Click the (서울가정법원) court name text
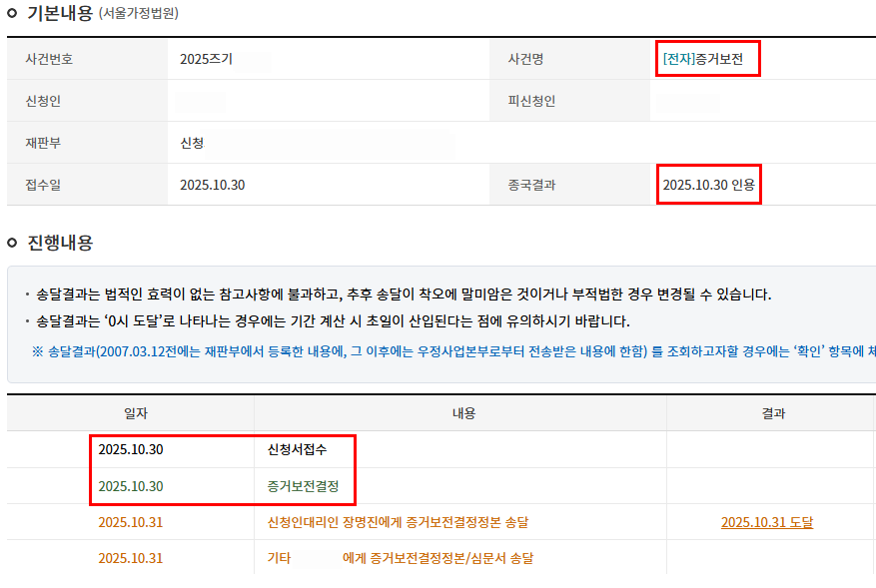 (139, 14)
